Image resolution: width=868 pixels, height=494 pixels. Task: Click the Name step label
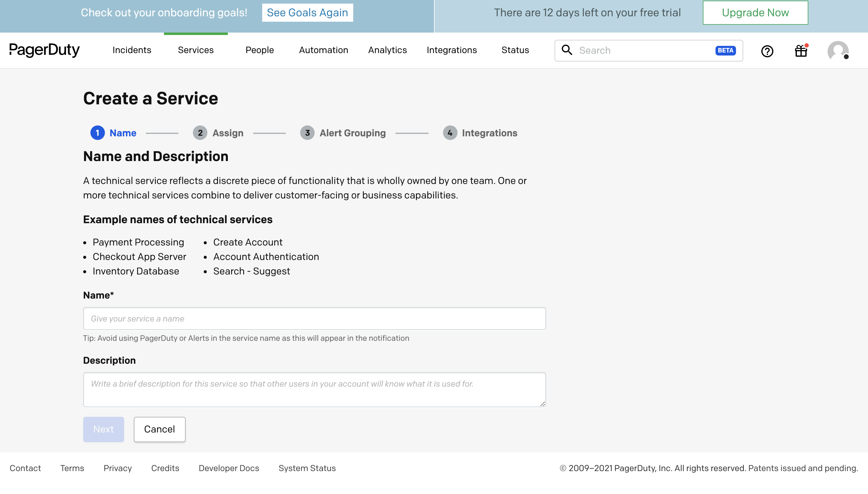[x=123, y=133]
